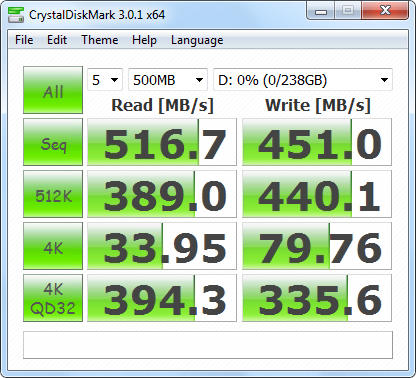Image resolution: width=416 pixels, height=378 pixels.
Task: Expand the test count dropdown showing 5
Action: point(105,80)
